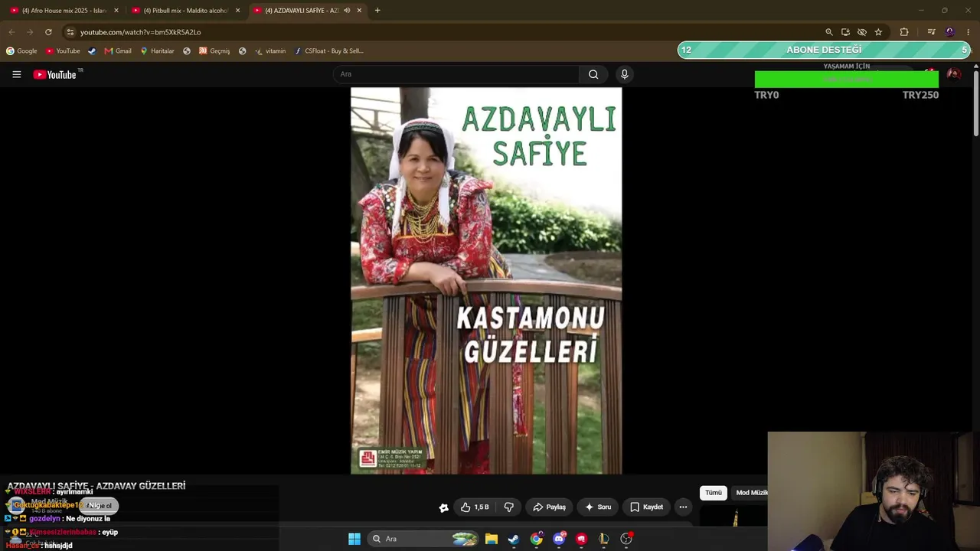The image size is (980, 551).
Task: Select the Mod Müzik filter chip
Action: pyautogui.click(x=751, y=493)
